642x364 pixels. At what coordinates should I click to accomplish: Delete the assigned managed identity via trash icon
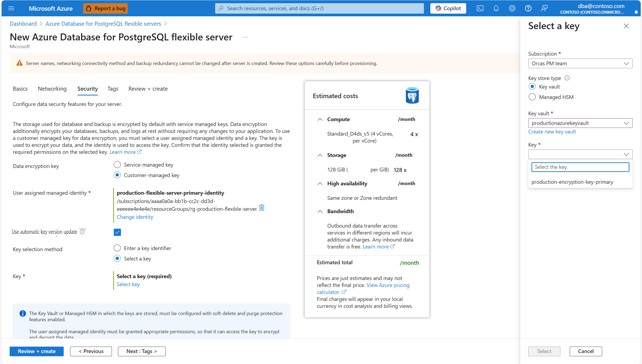point(261,208)
